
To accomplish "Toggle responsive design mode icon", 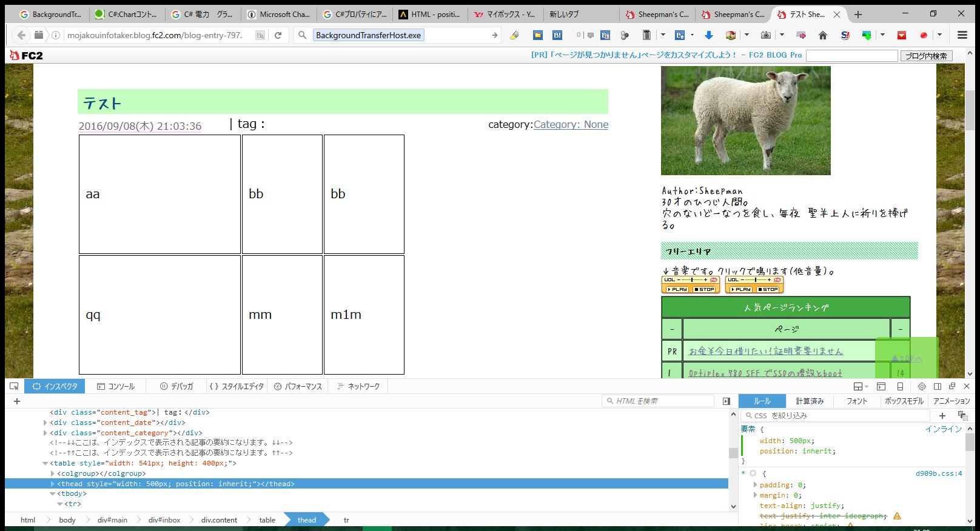I will click(900, 387).
